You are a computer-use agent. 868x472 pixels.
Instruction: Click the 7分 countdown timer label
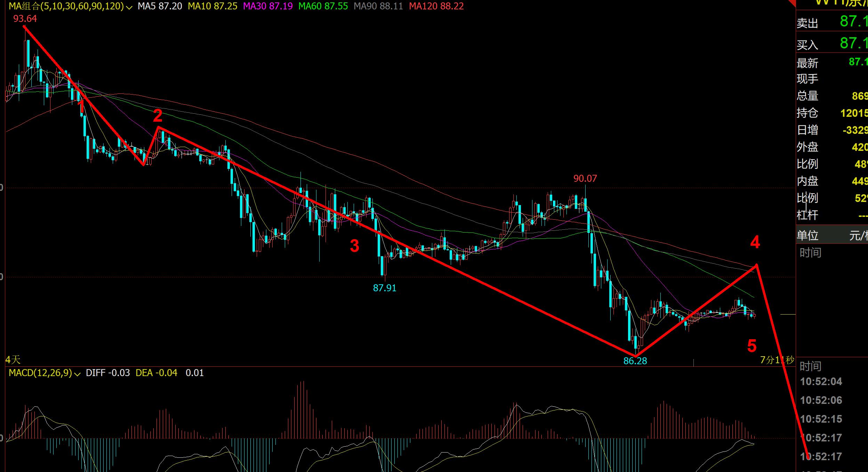point(777,360)
